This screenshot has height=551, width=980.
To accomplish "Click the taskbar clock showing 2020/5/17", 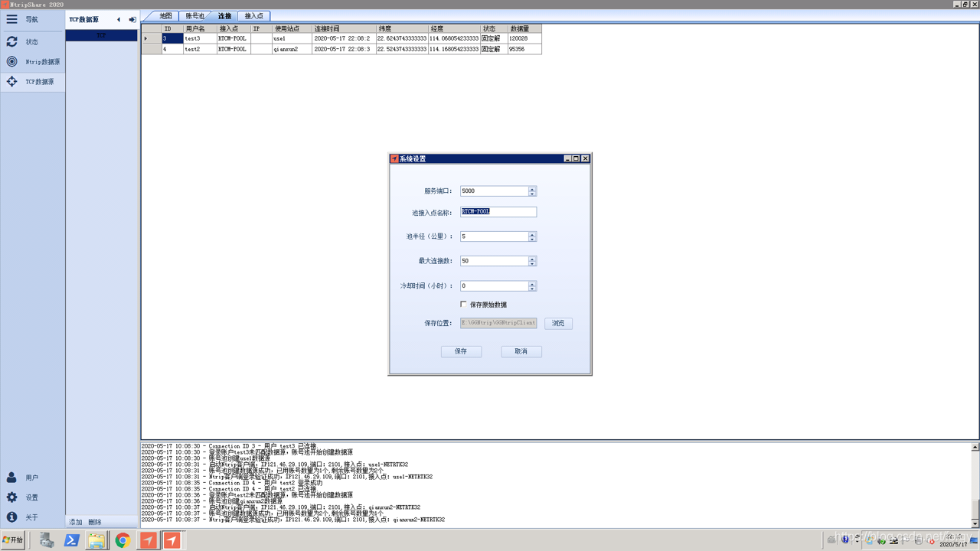I will point(952,541).
